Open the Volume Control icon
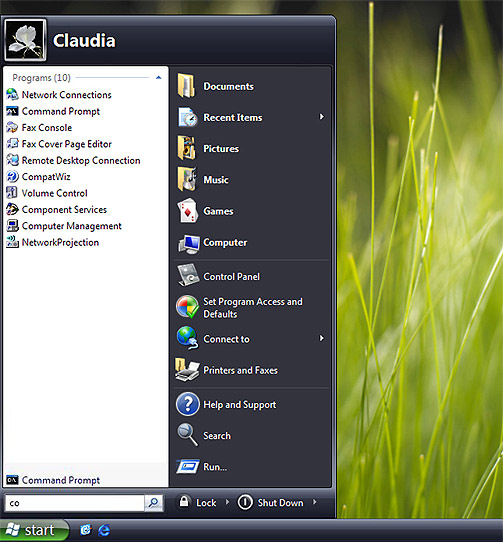Image resolution: width=503 pixels, height=542 pixels. pos(12,193)
